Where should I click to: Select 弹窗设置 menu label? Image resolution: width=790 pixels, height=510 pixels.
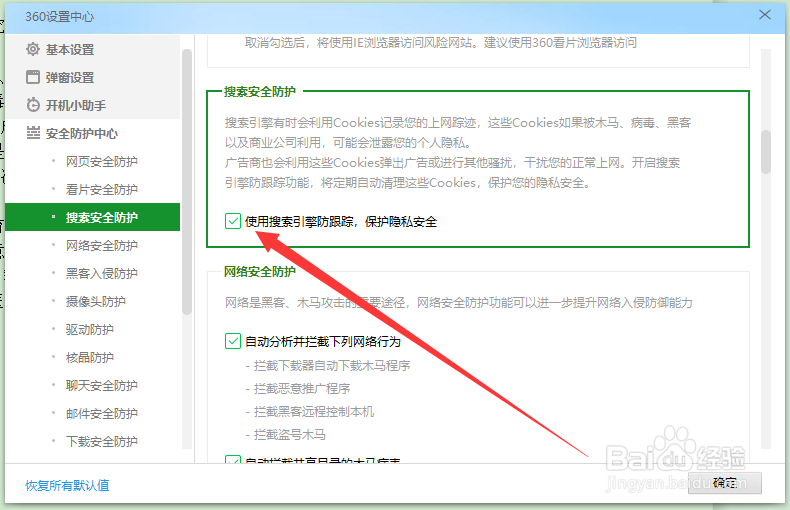point(70,77)
